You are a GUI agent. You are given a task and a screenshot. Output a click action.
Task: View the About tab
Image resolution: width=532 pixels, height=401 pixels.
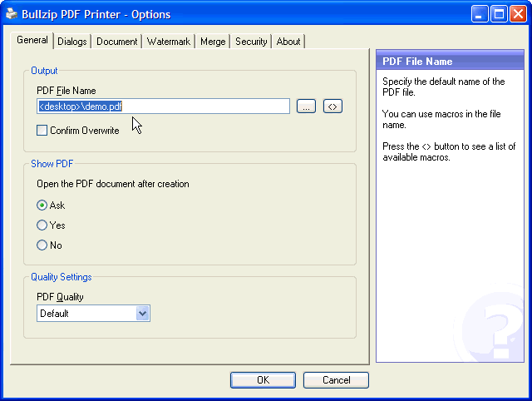click(288, 42)
